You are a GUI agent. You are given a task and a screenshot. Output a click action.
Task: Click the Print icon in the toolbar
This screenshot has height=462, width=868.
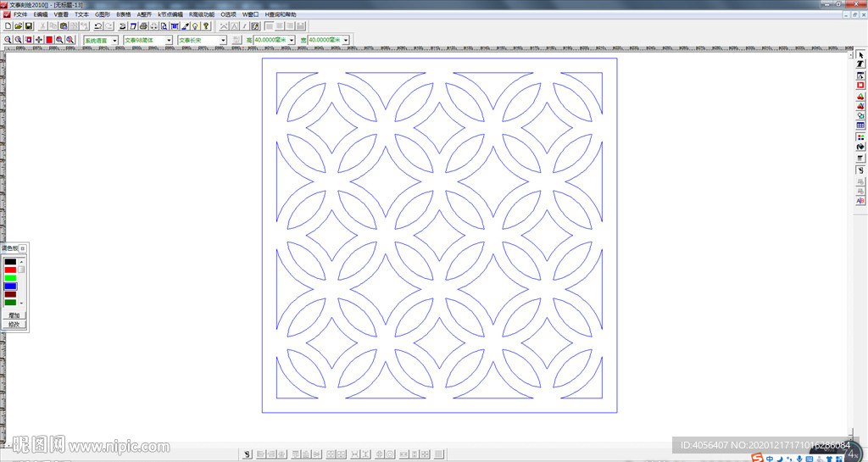coord(144,26)
